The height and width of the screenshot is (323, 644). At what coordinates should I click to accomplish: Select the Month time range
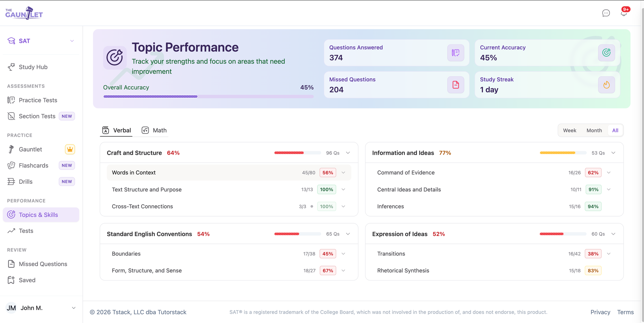tap(594, 130)
